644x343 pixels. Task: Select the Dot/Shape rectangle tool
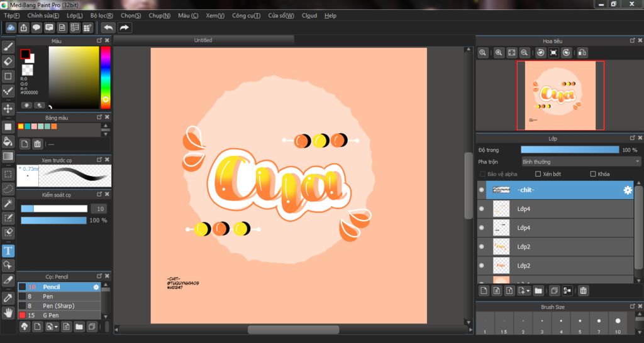point(8,76)
